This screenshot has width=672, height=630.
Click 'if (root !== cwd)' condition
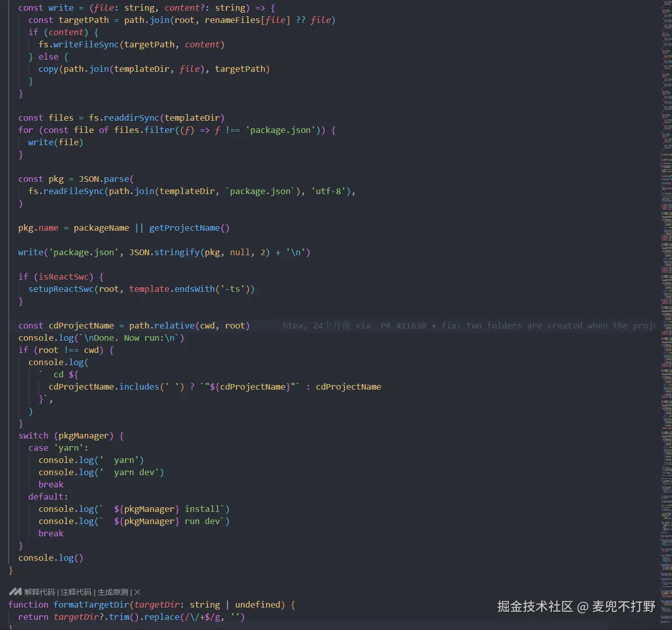[x=61, y=350]
